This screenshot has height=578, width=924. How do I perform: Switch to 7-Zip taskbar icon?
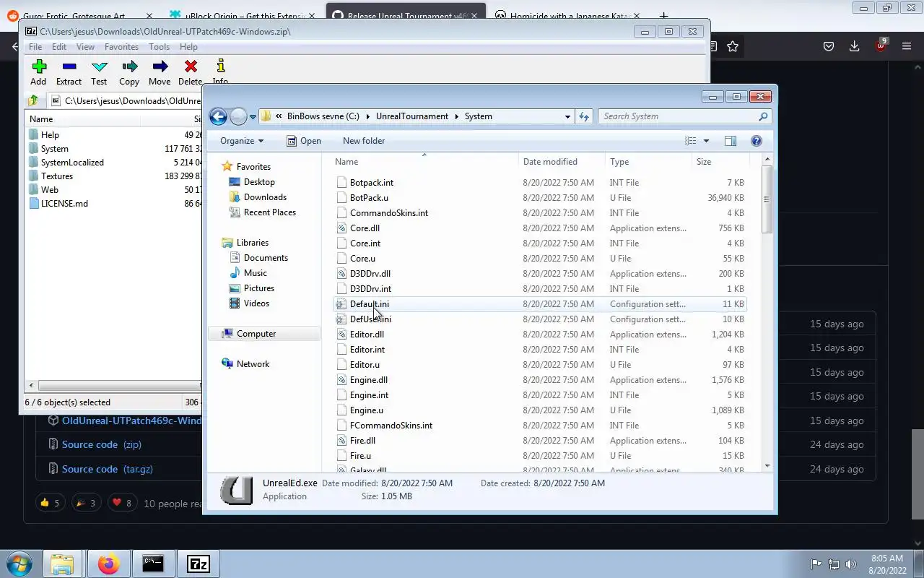click(199, 564)
